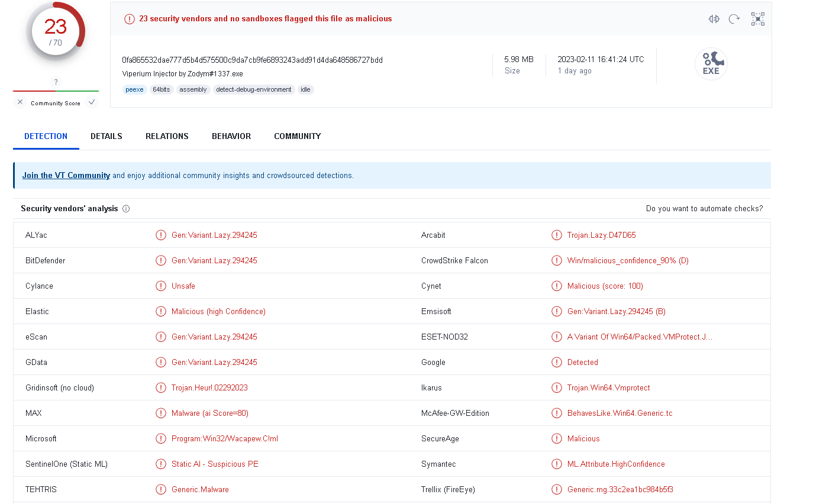
Task: Click the EXE file type icon
Action: click(711, 63)
